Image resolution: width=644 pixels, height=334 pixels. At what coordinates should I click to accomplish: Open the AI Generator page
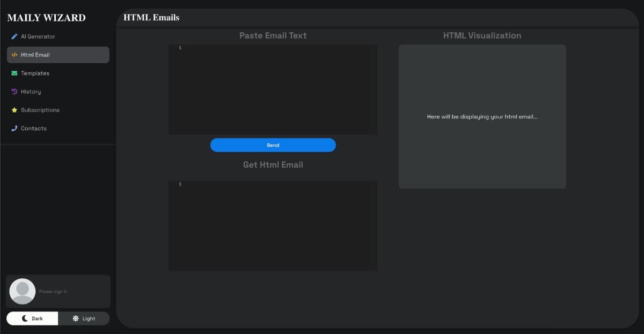[x=58, y=36]
